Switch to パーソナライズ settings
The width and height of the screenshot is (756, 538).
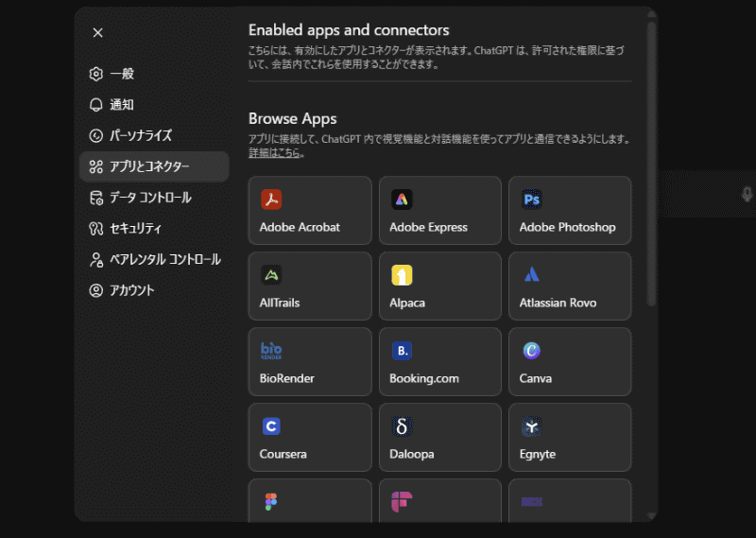coord(154,135)
